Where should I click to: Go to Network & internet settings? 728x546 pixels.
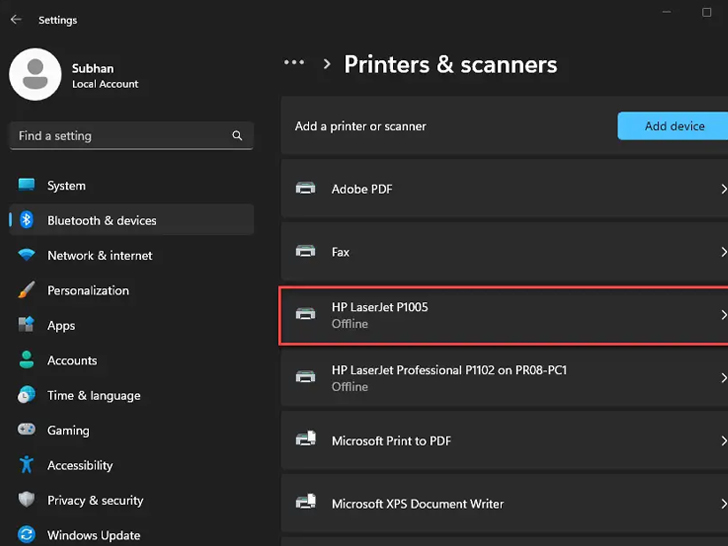pyautogui.click(x=131, y=255)
